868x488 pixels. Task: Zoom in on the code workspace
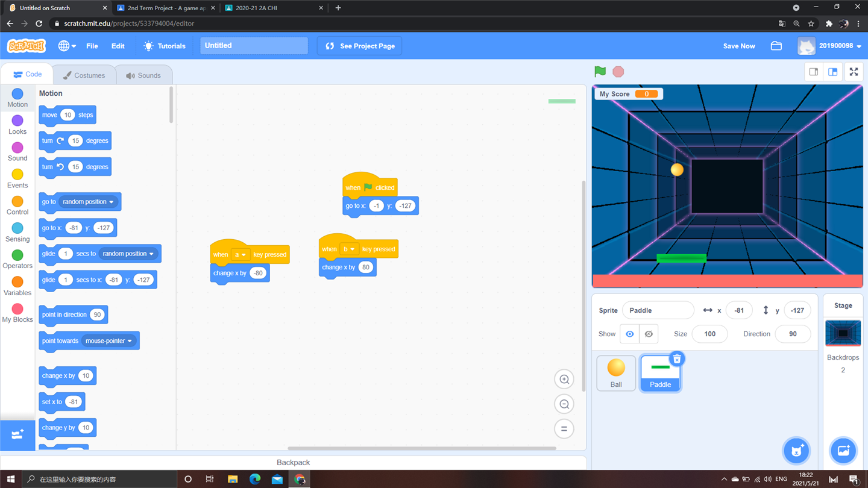pyautogui.click(x=564, y=380)
